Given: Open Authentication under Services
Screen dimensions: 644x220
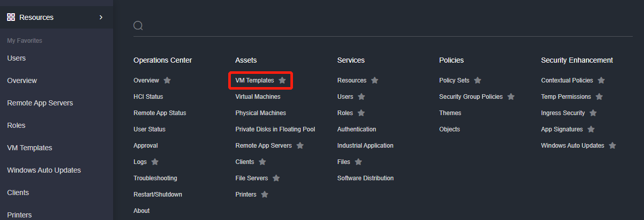Looking at the screenshot, I should tap(357, 129).
